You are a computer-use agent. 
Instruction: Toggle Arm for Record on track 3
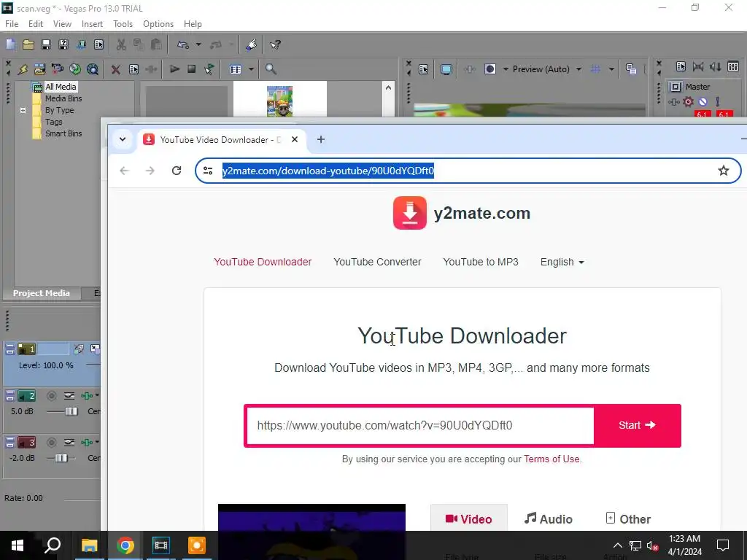(52, 443)
